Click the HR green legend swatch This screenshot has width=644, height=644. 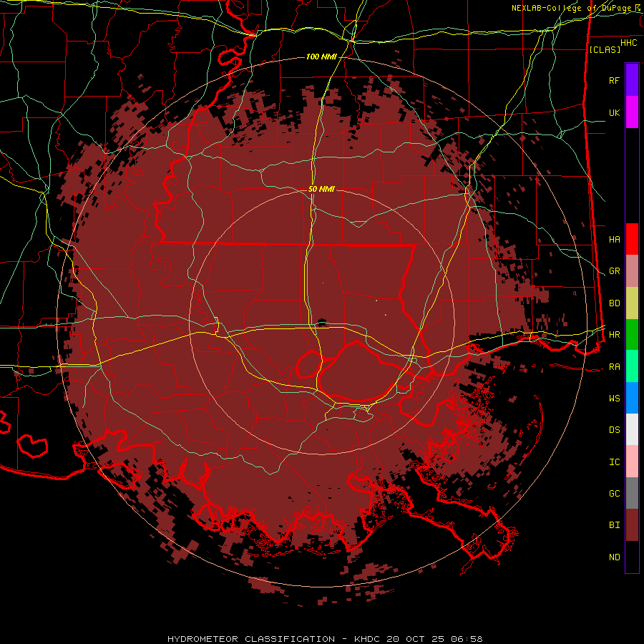coord(632,335)
